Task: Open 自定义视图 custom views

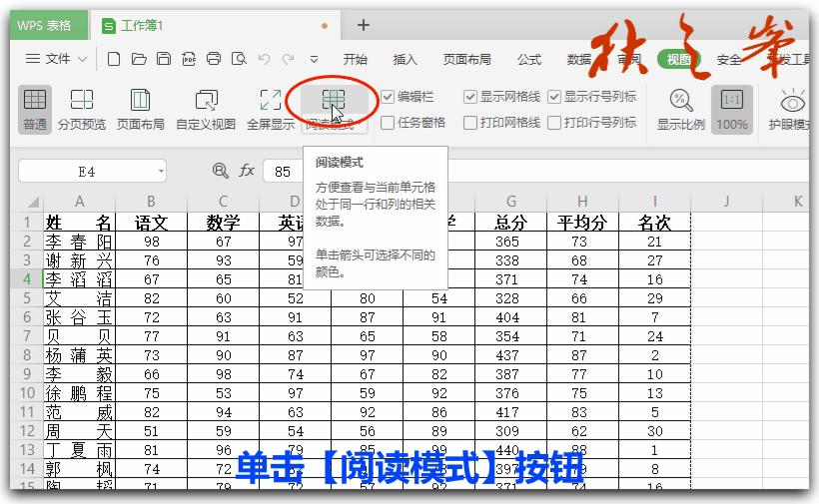Action: tap(206, 110)
